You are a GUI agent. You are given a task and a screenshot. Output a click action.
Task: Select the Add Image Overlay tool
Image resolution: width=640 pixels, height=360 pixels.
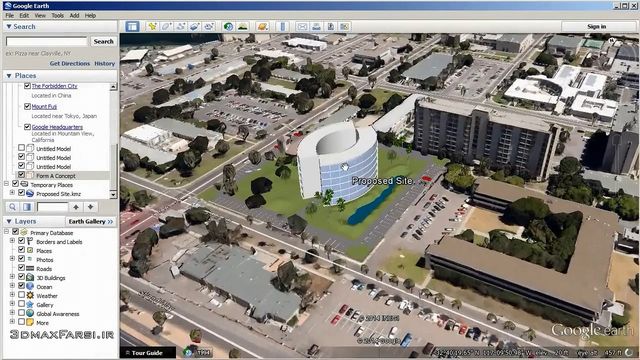point(194,27)
